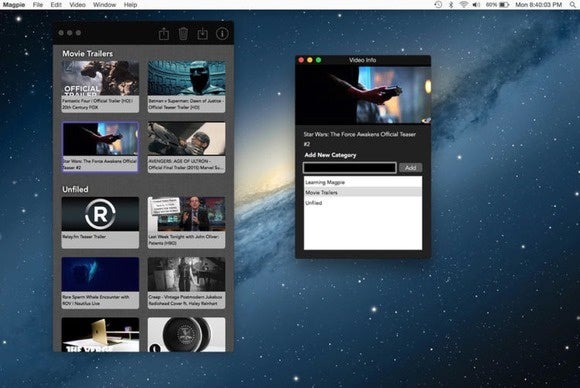This screenshot has height=388, width=580.
Task: Click the Add button in Video Info
Action: 410,168
